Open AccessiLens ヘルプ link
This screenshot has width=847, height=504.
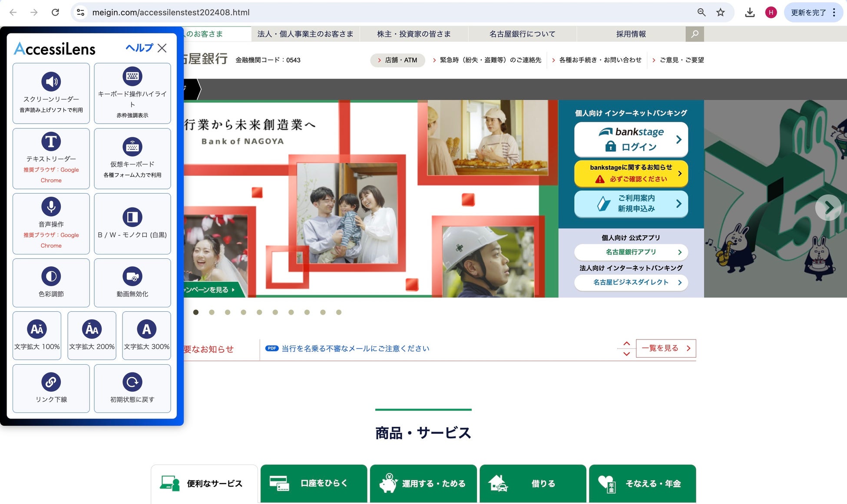tap(139, 48)
